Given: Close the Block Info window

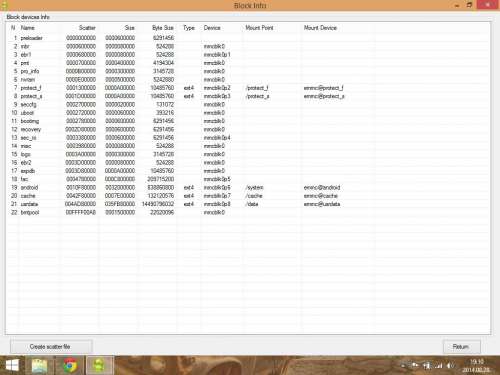Looking at the screenshot, I should (x=487, y=5).
